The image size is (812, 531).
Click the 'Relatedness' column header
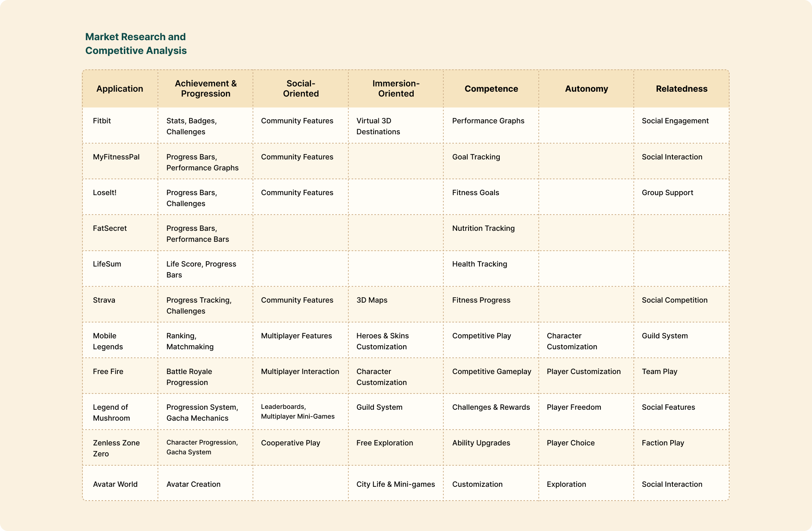(x=682, y=88)
